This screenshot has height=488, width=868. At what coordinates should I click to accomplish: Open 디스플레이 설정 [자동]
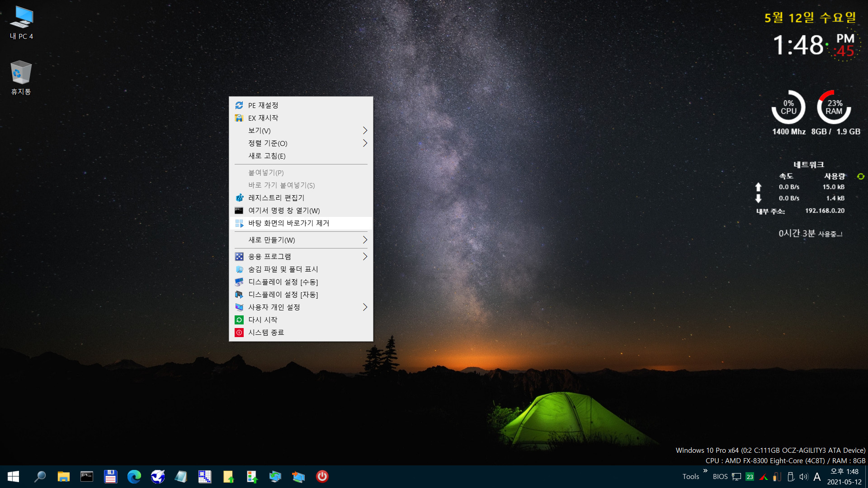pyautogui.click(x=301, y=295)
